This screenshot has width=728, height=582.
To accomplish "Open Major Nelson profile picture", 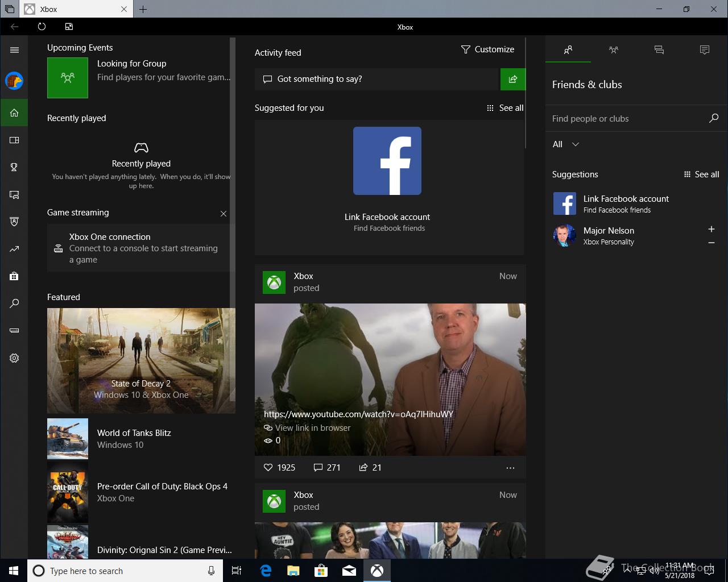I will [565, 235].
